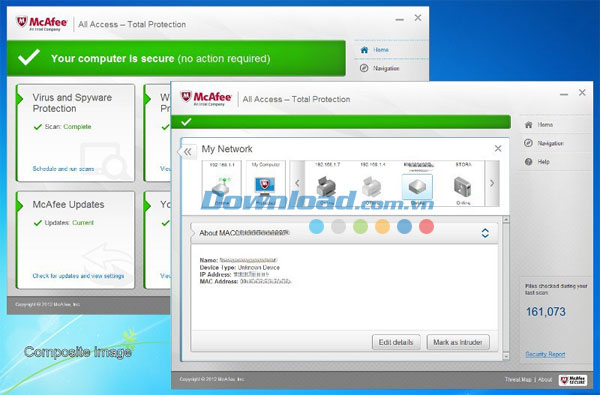Screen dimensions: 600x395
Task: Show next devices with right arrow
Action: pos(492,183)
